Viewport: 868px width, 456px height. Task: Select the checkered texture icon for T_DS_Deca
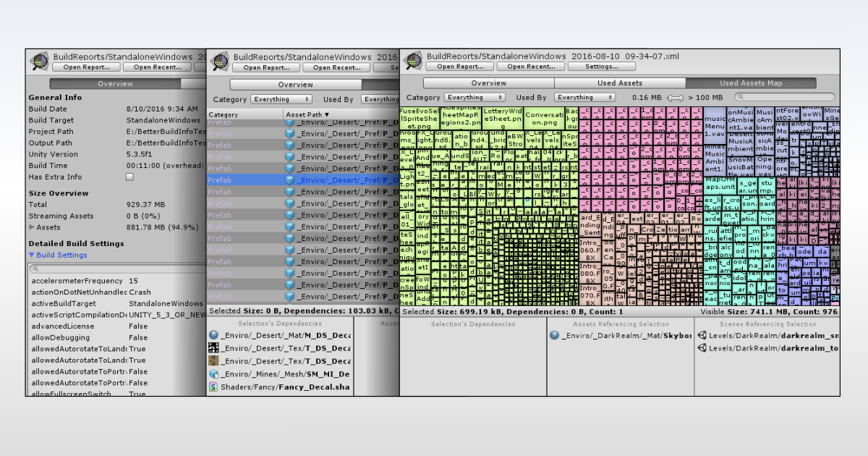(x=215, y=346)
